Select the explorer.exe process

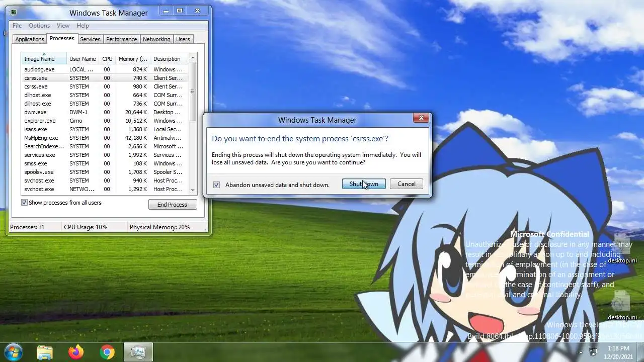click(x=105, y=121)
